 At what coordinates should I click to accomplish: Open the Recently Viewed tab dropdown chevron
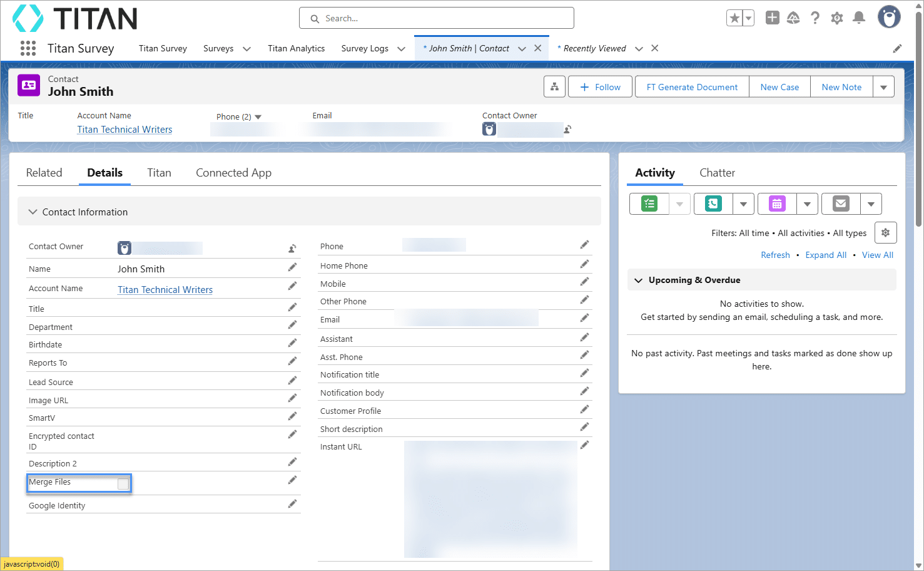pos(639,49)
